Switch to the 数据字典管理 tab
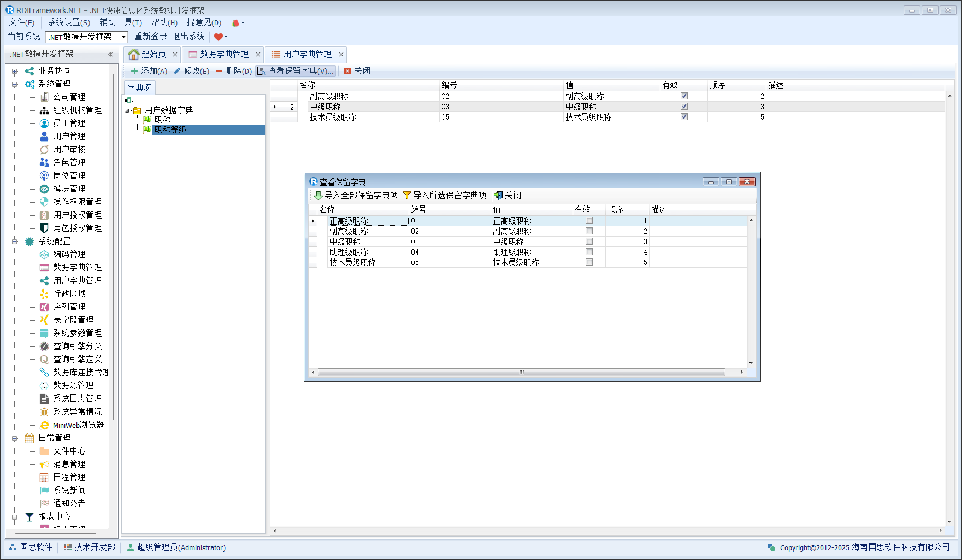This screenshot has width=962, height=560. pos(224,54)
